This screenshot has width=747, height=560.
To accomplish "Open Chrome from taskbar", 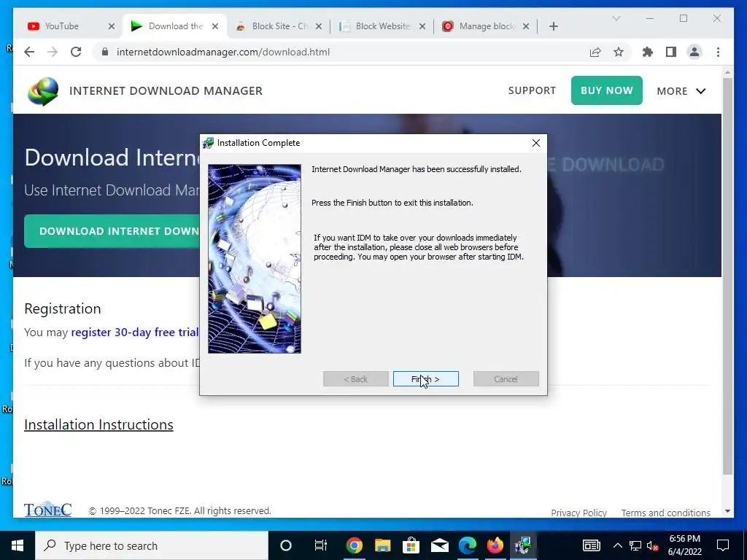I will click(x=354, y=545).
